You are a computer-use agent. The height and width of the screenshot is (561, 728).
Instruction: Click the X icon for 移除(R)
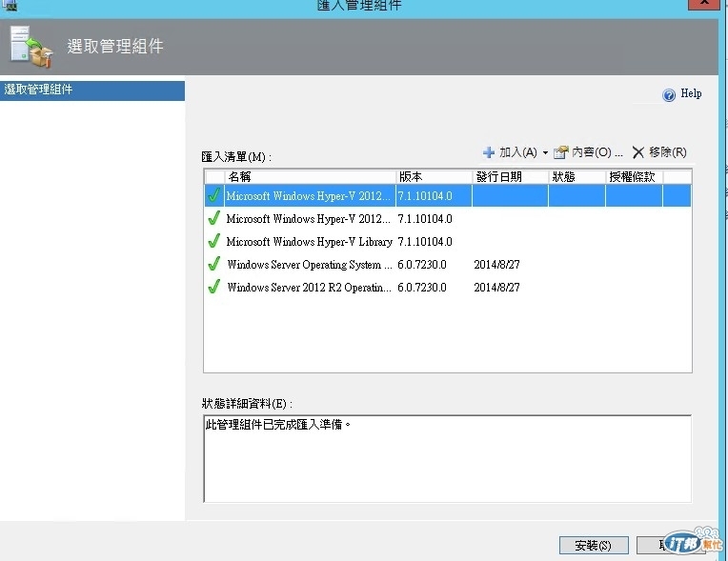(637, 152)
